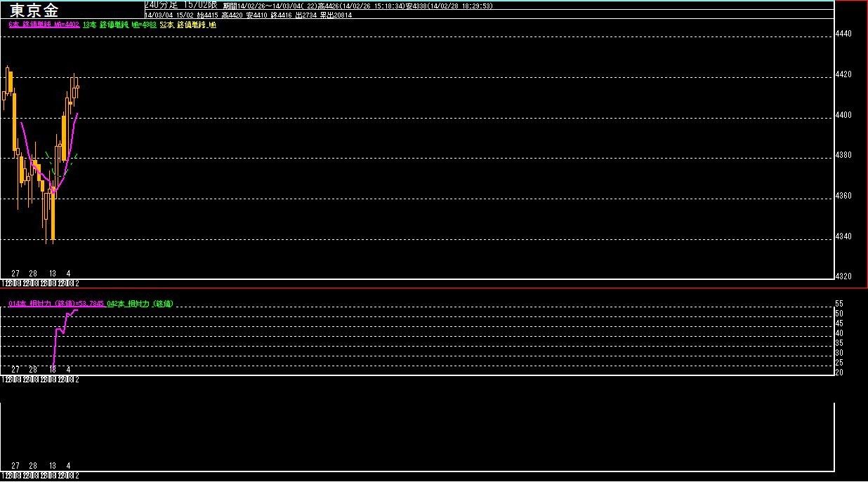The image size is (868, 482).
Task: Click the latest candlestick near 4420
Action: pos(77,88)
